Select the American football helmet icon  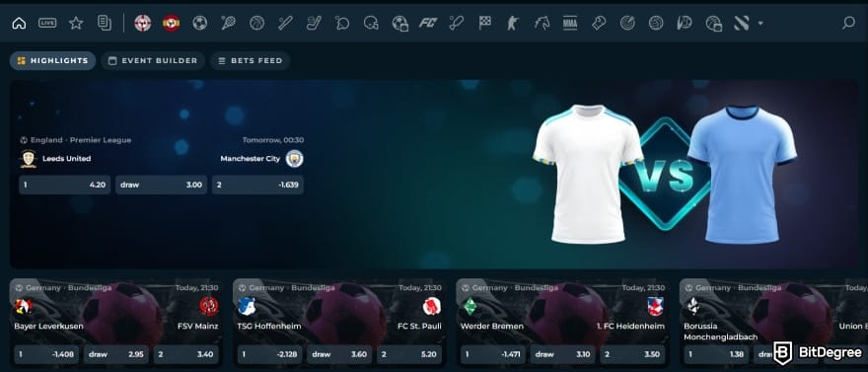click(x=371, y=24)
